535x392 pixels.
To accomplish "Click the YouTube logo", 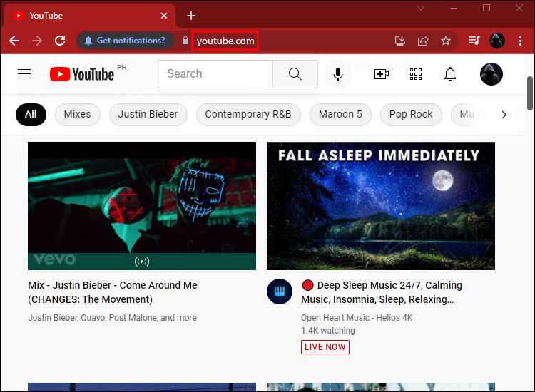I will [x=82, y=74].
